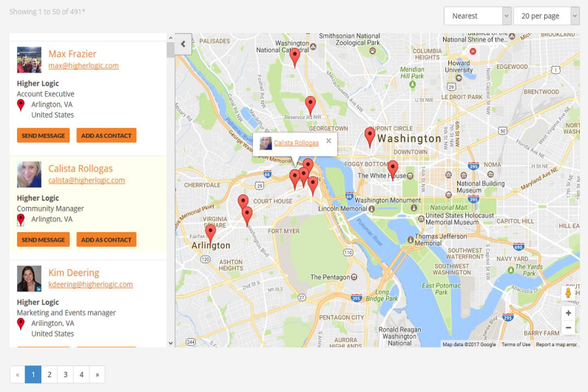The height and width of the screenshot is (392, 588).
Task: Click the map pin at Dupont Circle
Action: click(370, 137)
